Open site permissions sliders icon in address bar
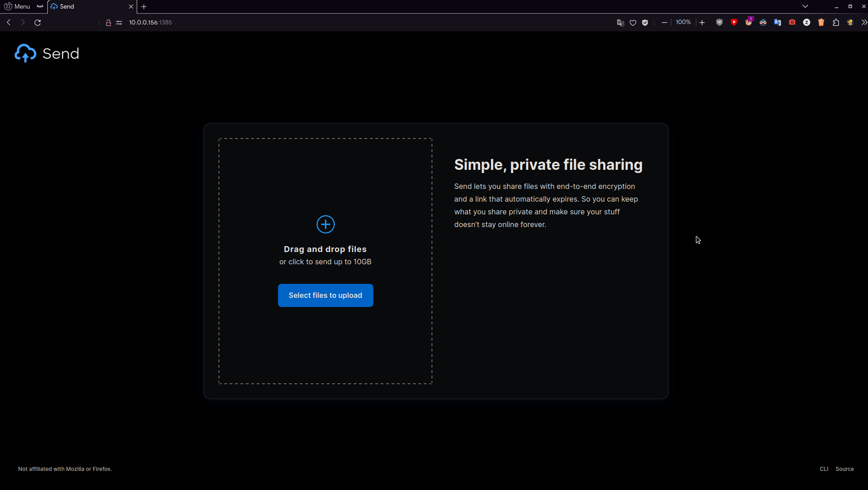The width and height of the screenshot is (868, 490). tap(119, 22)
